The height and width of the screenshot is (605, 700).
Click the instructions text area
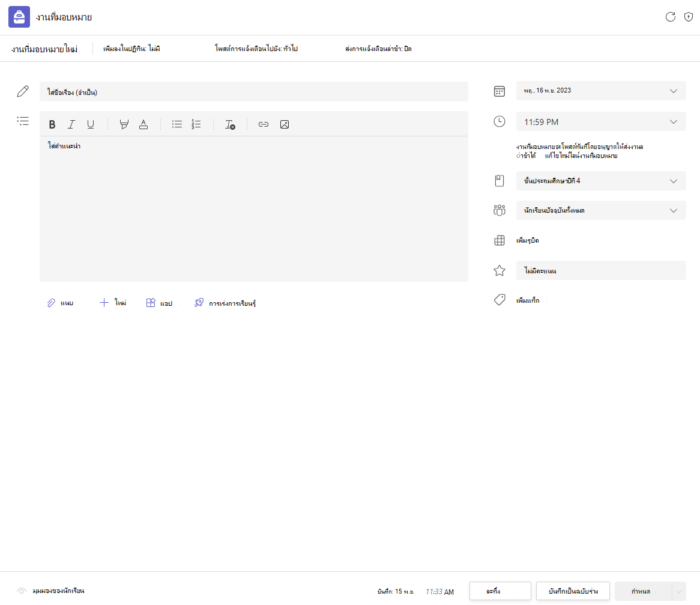click(253, 209)
